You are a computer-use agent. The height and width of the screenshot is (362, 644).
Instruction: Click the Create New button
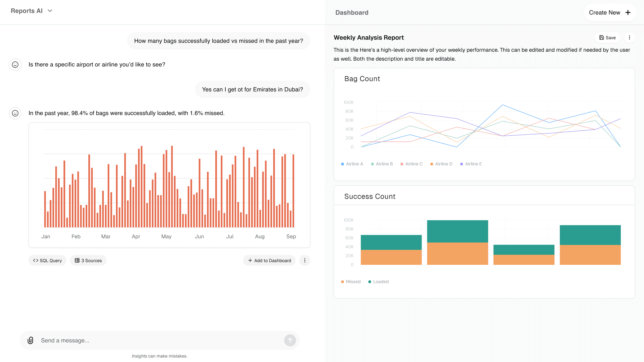[610, 12]
